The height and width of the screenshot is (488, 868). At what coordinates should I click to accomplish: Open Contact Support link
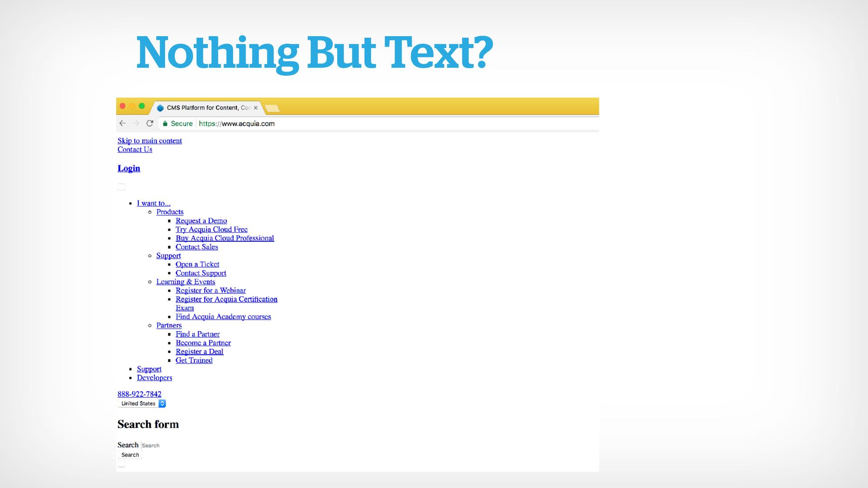(201, 273)
